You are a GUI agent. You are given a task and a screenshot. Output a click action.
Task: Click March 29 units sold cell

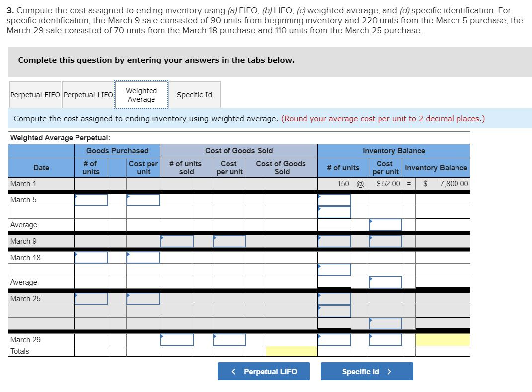(176, 339)
